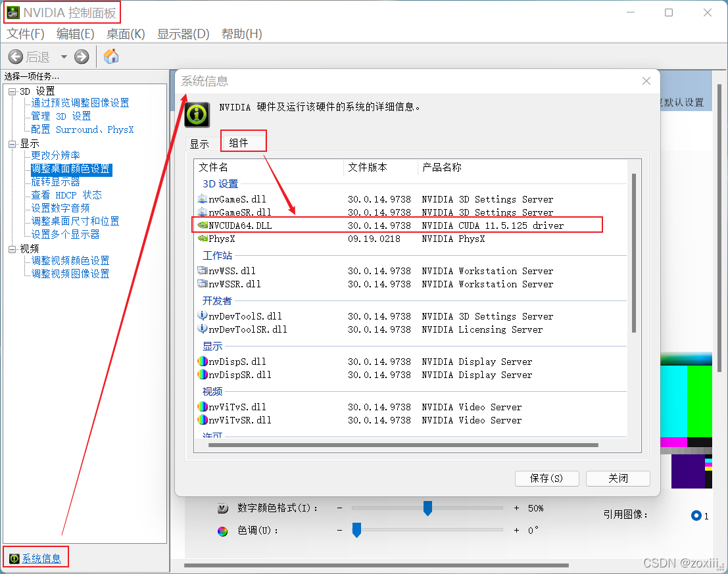Viewport: 728px width, 574px height.
Task: Click the nvWSSR.dll file icon
Action: click(x=203, y=283)
